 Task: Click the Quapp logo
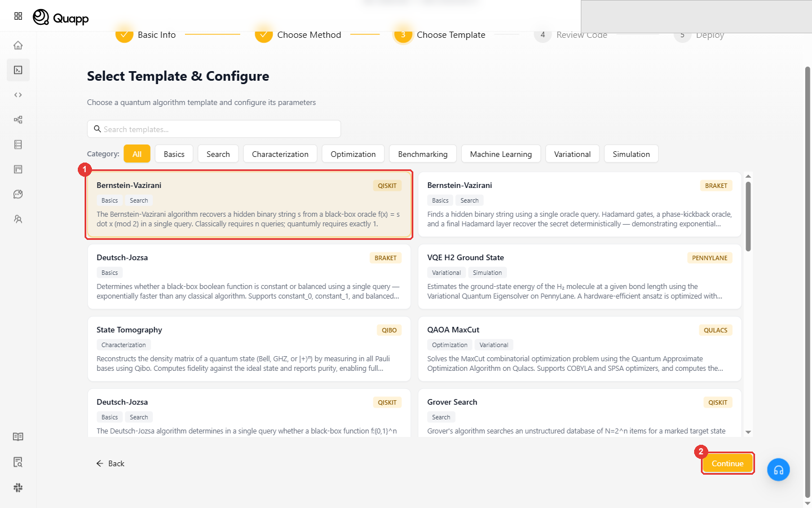click(x=61, y=17)
